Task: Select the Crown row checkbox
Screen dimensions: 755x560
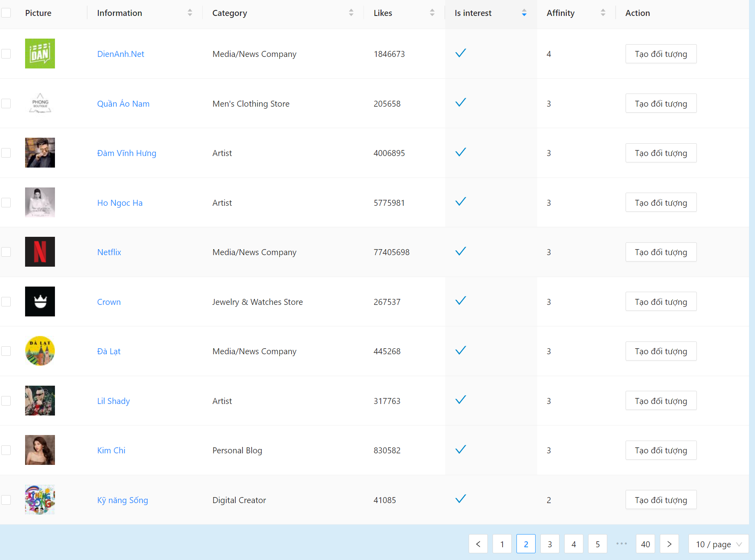Action: (x=6, y=302)
